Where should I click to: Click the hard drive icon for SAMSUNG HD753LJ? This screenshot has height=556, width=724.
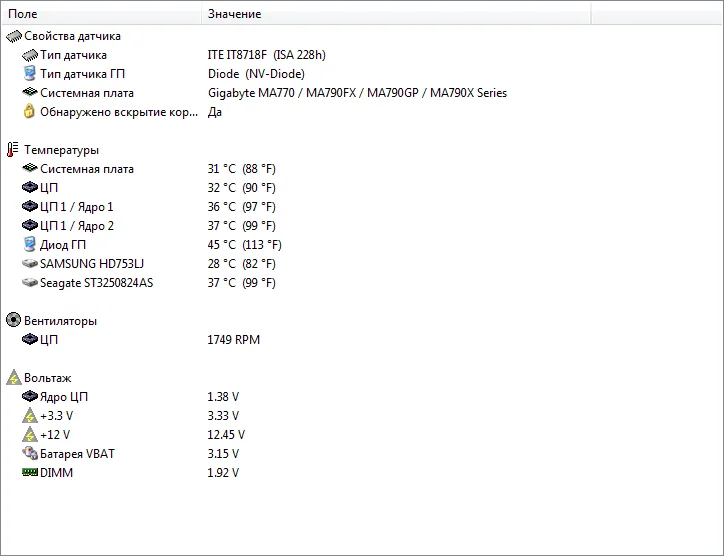click(30, 264)
